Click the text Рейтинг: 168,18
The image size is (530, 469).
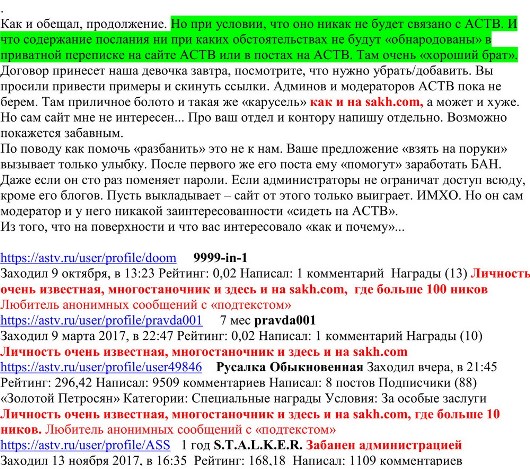pyautogui.click(x=240, y=461)
